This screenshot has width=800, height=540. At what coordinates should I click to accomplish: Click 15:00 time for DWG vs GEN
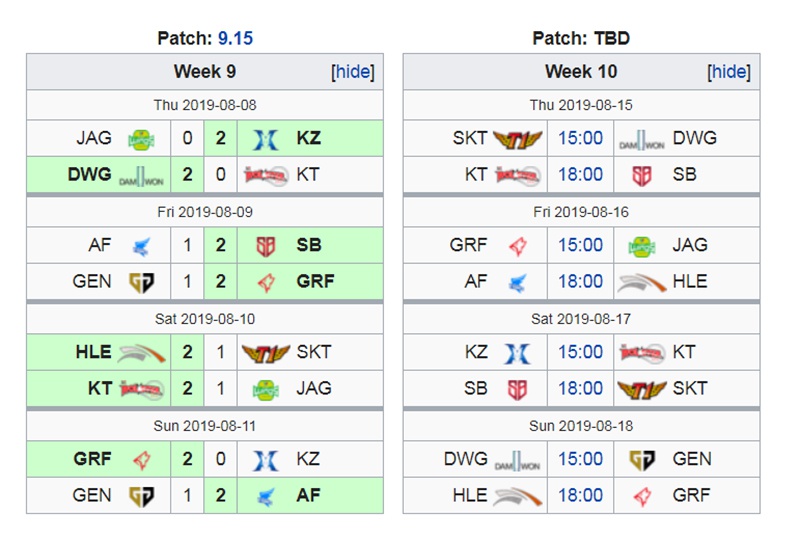point(580,459)
